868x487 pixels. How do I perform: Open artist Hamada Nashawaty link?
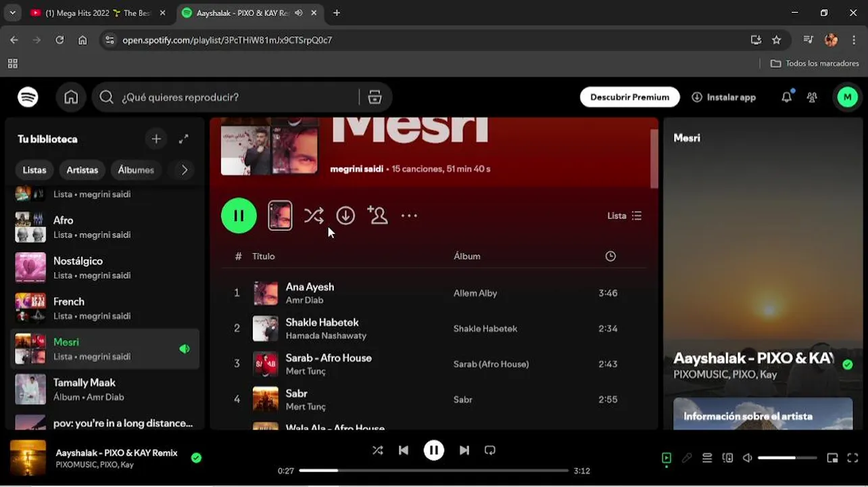pos(326,335)
